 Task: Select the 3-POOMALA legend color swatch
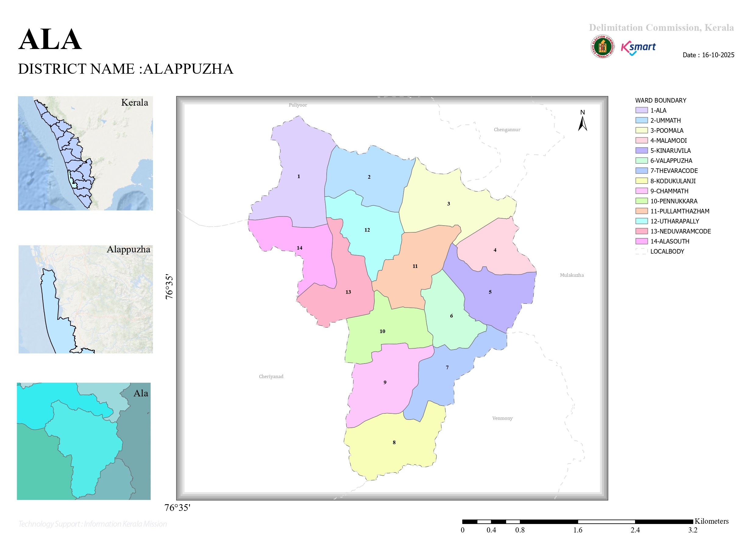[641, 130]
